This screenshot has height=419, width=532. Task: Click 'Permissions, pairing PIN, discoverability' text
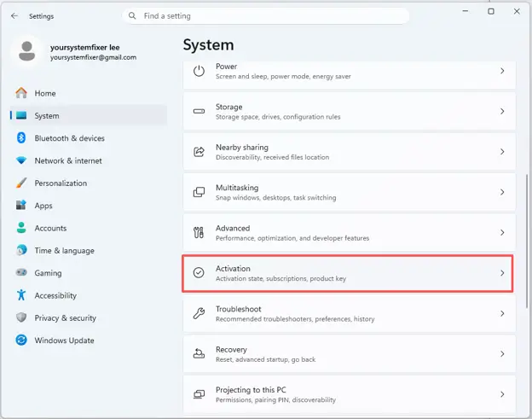pos(276,399)
